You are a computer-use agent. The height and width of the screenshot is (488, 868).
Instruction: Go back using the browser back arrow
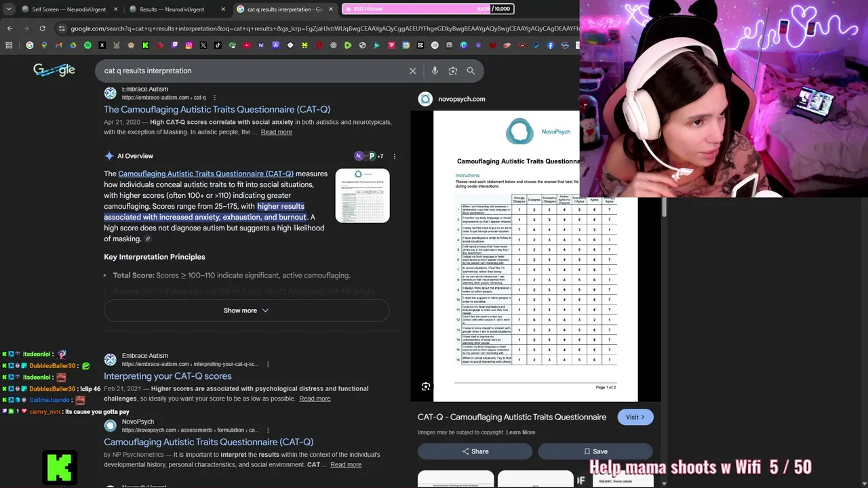point(9,28)
